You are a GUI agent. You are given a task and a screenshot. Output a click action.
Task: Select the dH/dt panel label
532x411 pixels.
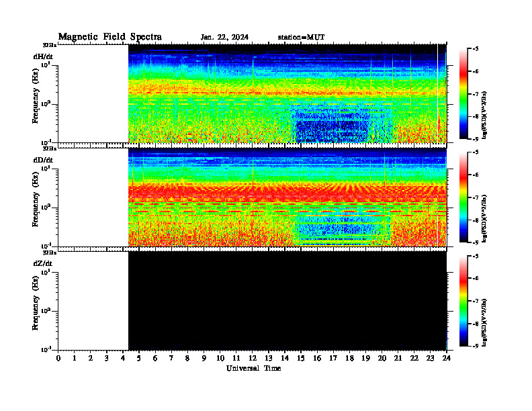pyautogui.click(x=43, y=56)
